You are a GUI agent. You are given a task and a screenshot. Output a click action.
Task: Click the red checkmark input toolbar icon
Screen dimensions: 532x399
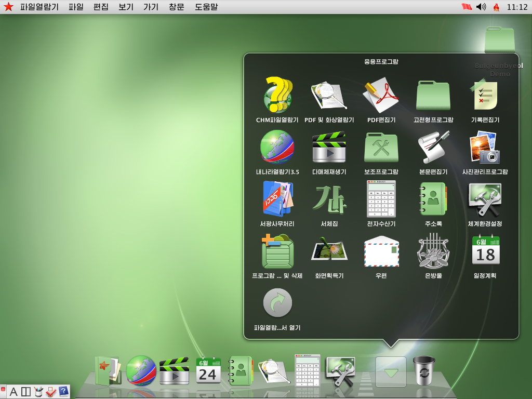pyautogui.click(x=51, y=392)
